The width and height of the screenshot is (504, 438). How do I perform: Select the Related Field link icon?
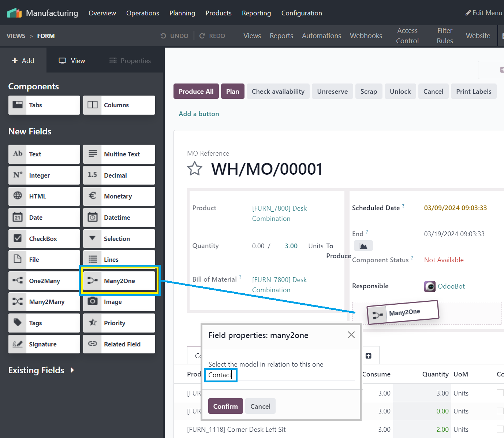[x=93, y=344]
